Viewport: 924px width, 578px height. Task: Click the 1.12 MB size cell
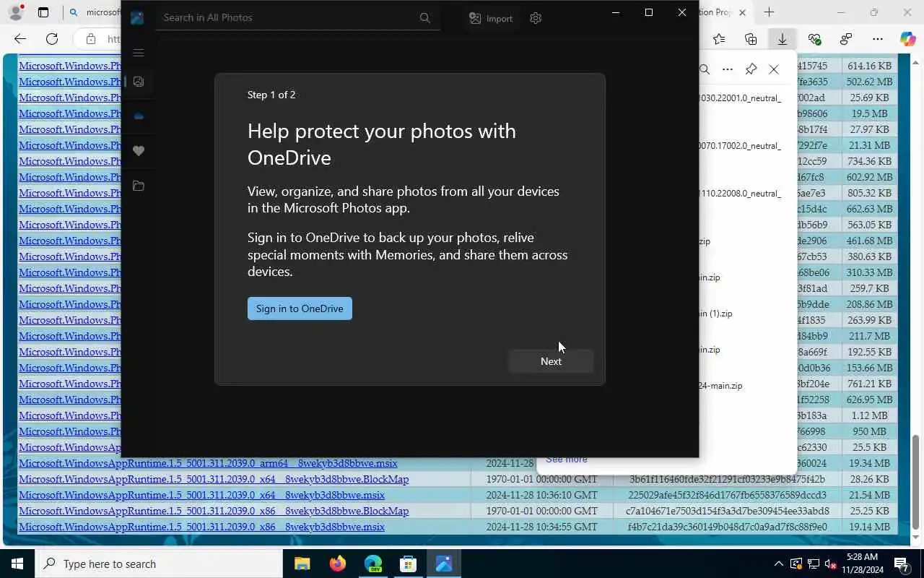870,415
